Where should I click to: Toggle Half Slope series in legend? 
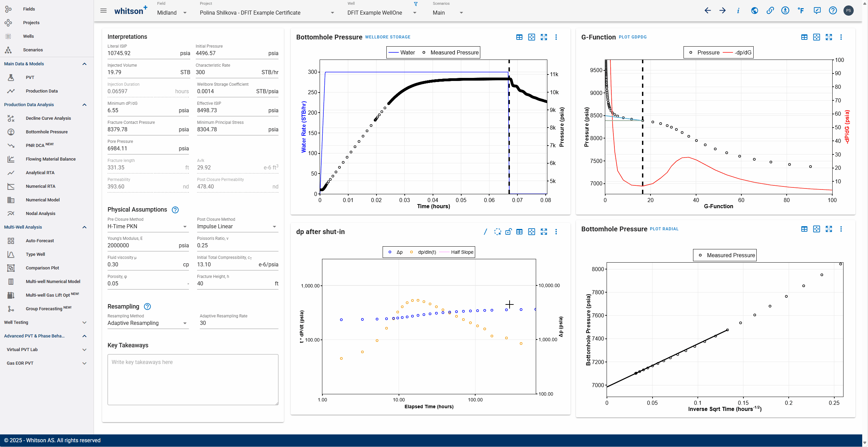[456, 252]
